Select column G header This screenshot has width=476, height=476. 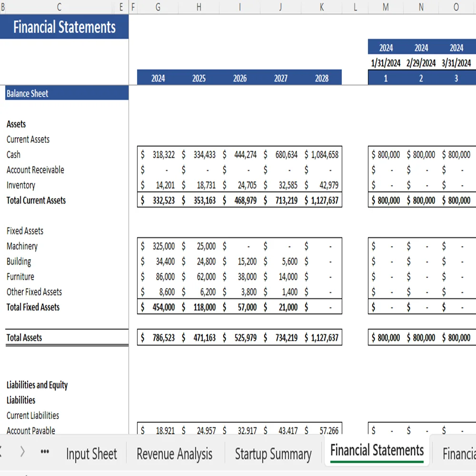tap(158, 7)
